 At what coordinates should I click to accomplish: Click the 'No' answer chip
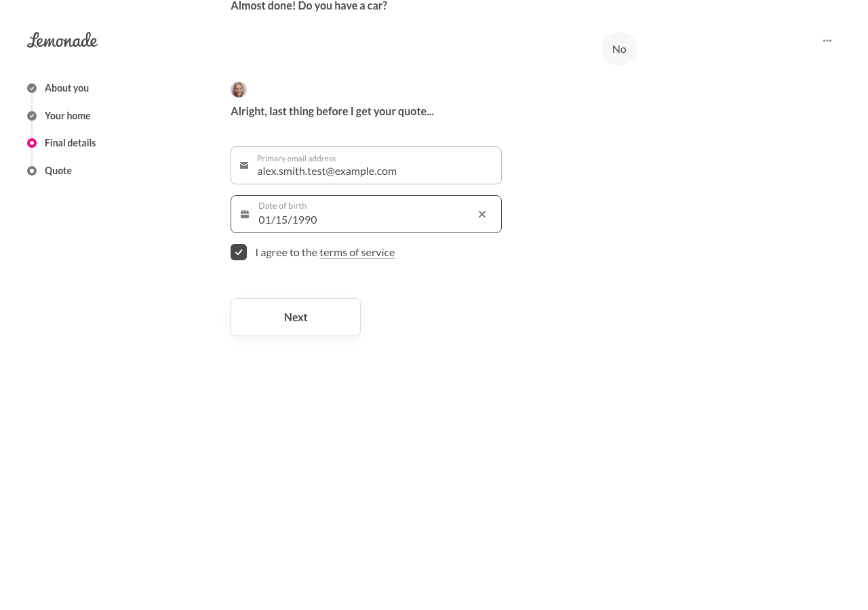(619, 49)
